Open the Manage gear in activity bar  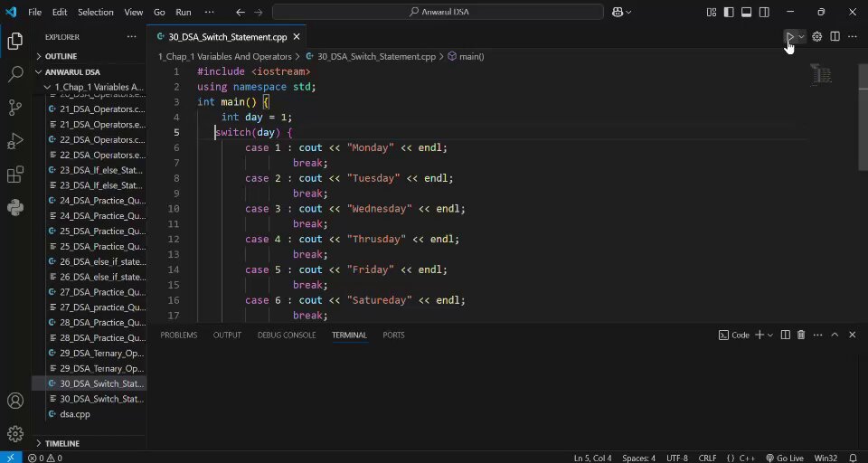15,433
